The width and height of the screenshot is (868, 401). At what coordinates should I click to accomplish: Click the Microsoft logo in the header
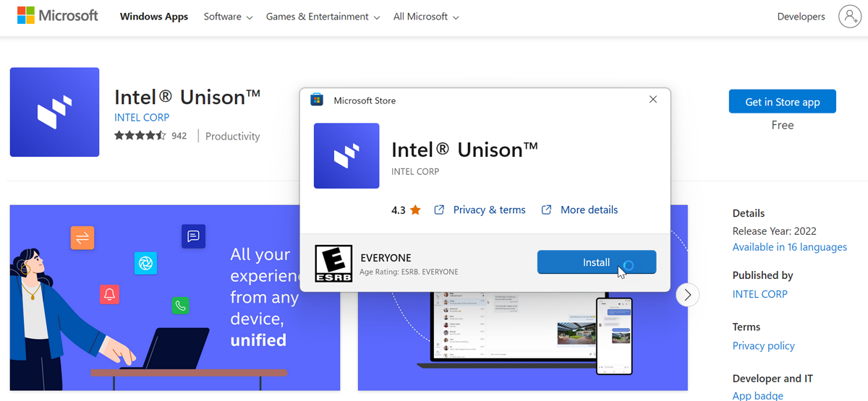(x=58, y=16)
